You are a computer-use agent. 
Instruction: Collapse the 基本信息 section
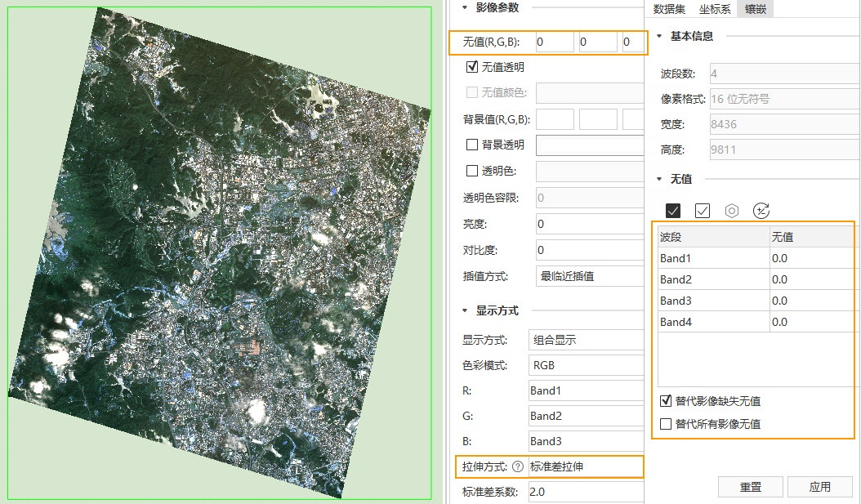659,36
